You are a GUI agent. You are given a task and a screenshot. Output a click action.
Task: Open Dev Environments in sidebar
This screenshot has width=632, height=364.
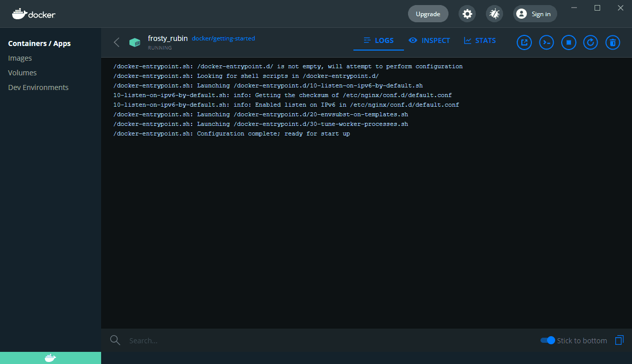(38, 87)
